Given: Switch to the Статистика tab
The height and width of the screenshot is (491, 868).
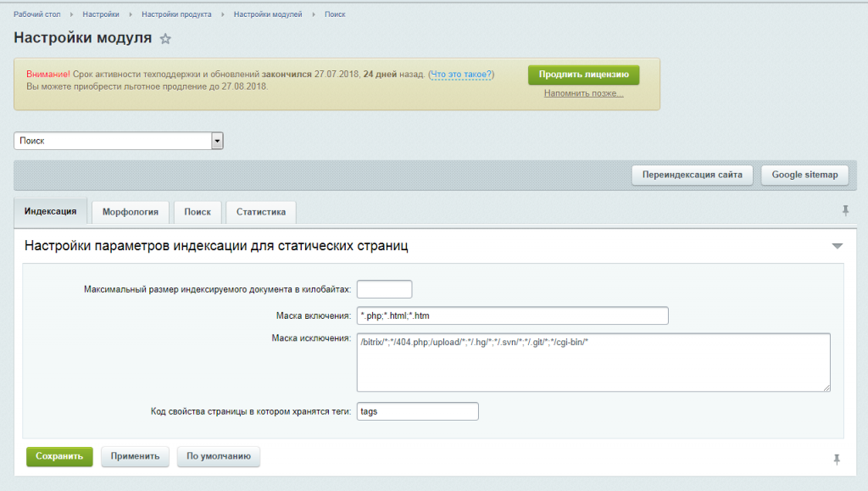Looking at the screenshot, I should point(260,212).
